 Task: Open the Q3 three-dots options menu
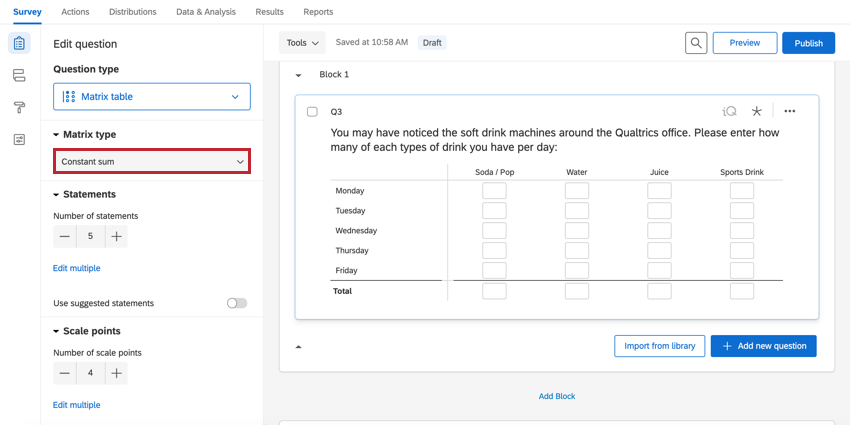tap(790, 112)
